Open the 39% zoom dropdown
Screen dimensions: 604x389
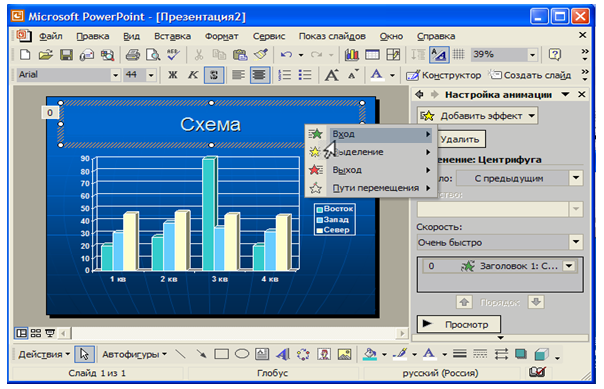click(x=532, y=55)
